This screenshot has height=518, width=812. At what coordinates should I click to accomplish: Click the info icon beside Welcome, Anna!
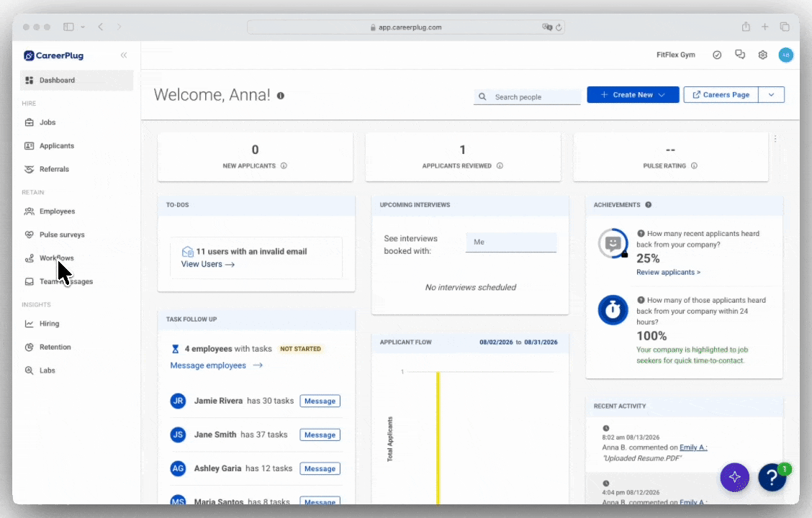click(x=281, y=96)
